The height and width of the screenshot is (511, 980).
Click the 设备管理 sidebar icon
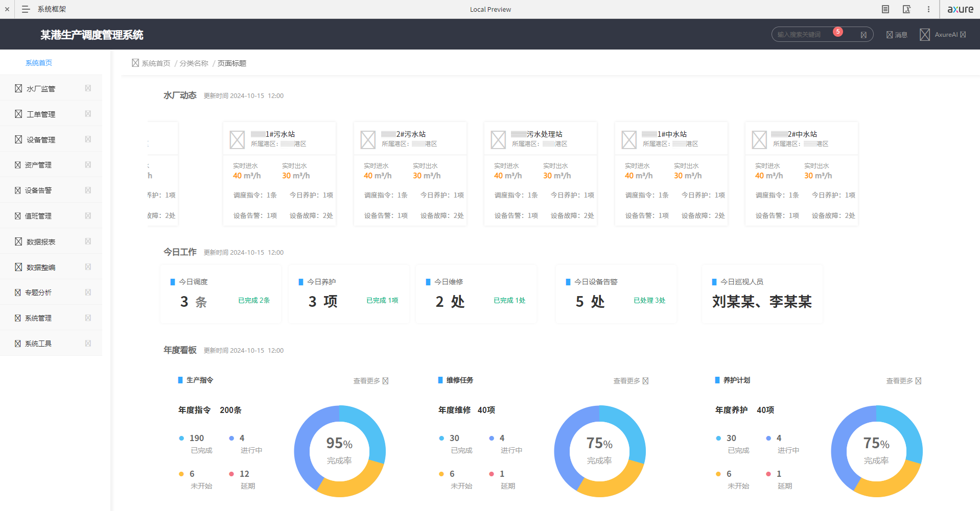(x=18, y=139)
